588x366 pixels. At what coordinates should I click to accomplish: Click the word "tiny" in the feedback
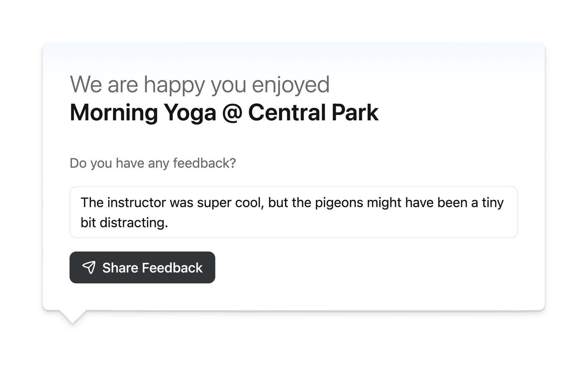[x=492, y=203]
